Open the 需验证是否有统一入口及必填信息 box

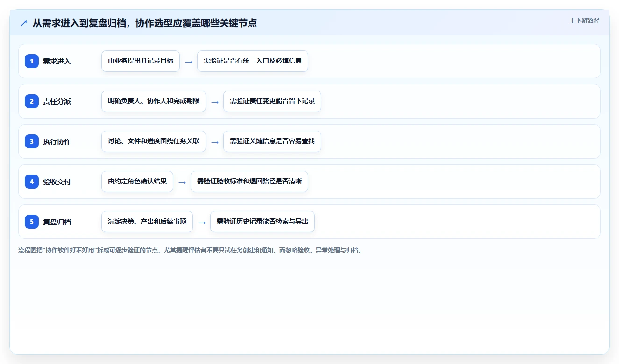pos(253,61)
